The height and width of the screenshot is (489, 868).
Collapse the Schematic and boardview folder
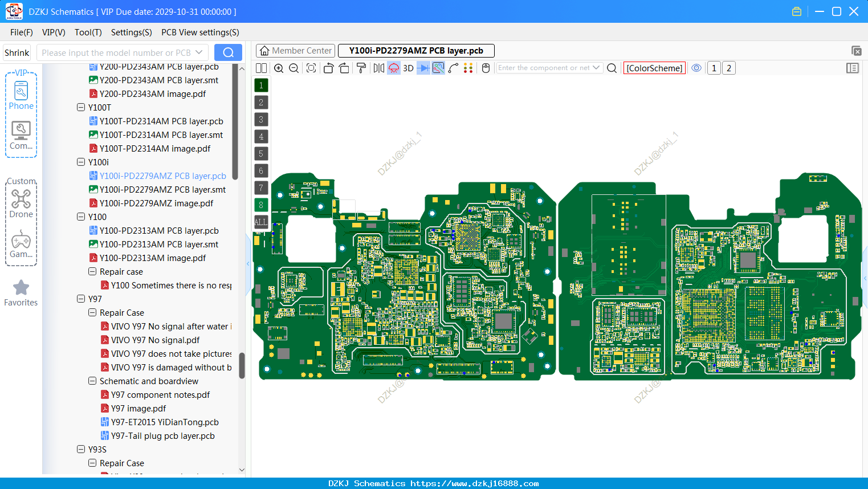pyautogui.click(x=92, y=381)
